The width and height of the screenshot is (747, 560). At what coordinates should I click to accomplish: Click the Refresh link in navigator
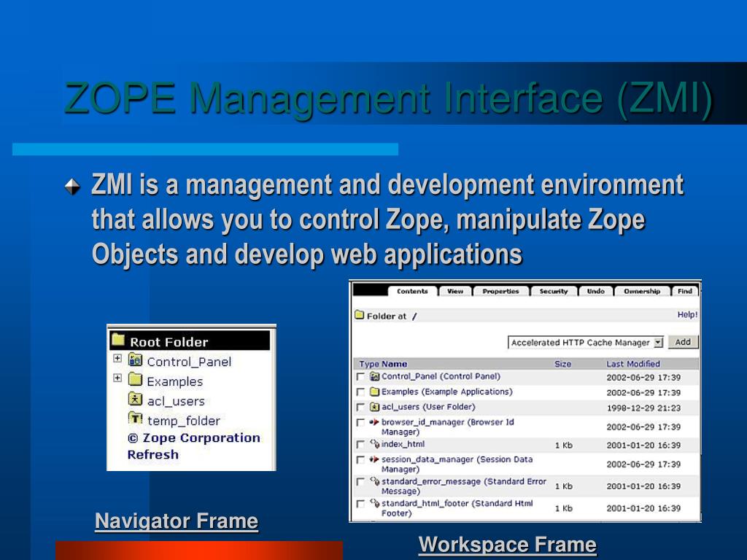(153, 455)
